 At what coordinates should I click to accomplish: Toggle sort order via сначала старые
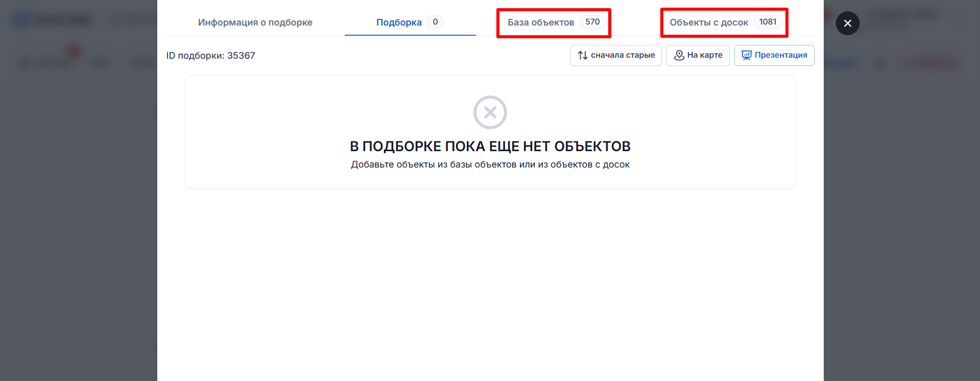pyautogui.click(x=623, y=55)
